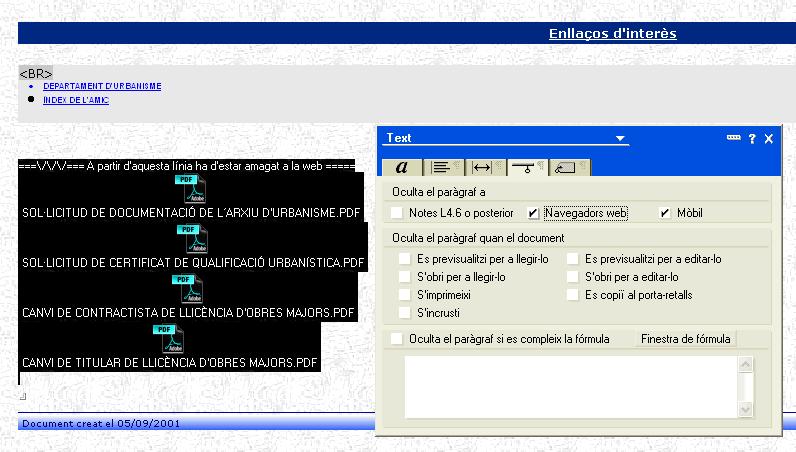Tick Es copiï al porta-retalls checkbox

point(573,295)
